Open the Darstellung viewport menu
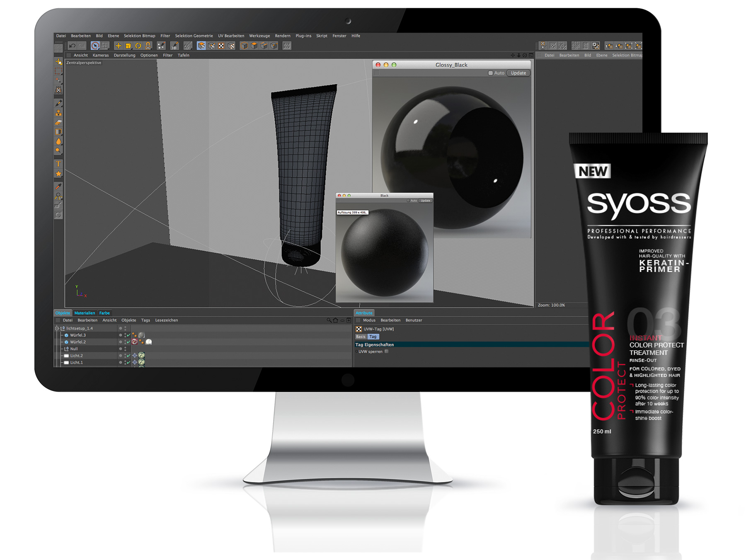 pyautogui.click(x=124, y=55)
